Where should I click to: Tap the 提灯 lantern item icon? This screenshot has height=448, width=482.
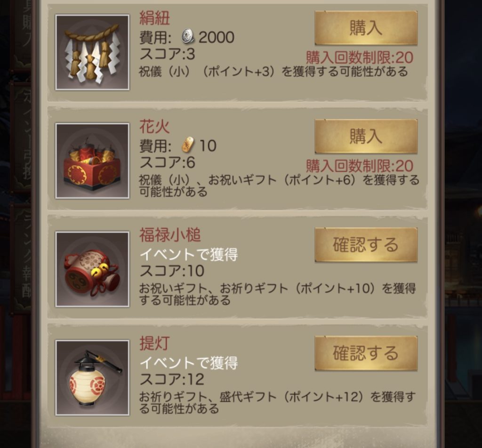pos(92,377)
